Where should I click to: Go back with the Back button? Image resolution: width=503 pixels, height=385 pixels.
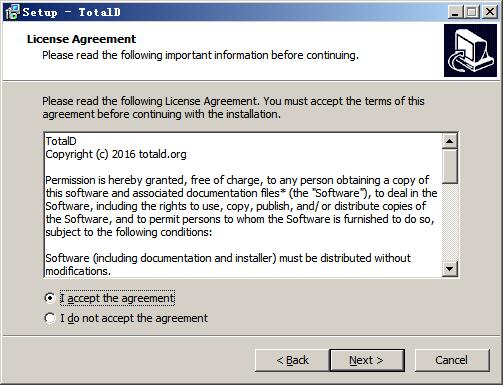292,360
